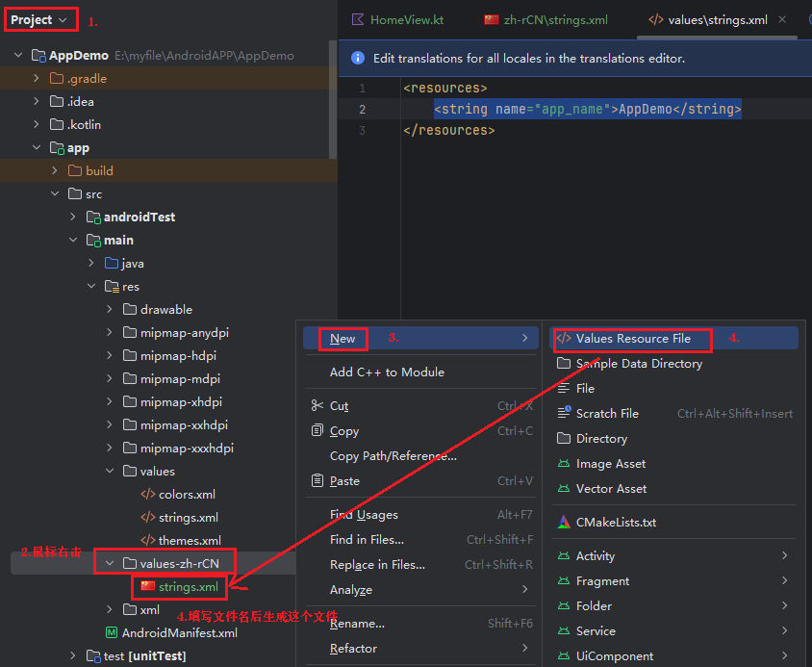Open the Analyze submenu

tap(421, 590)
